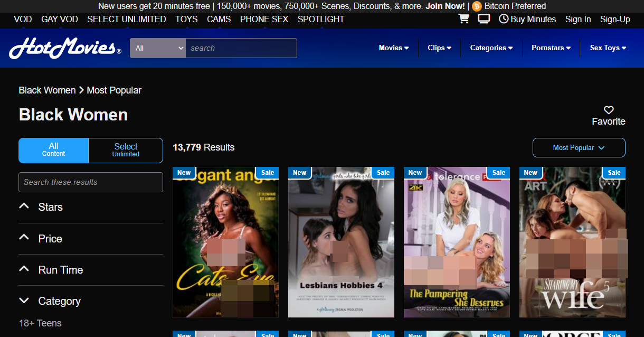Click Buy Minutes link
The height and width of the screenshot is (337, 644).
(x=533, y=19)
